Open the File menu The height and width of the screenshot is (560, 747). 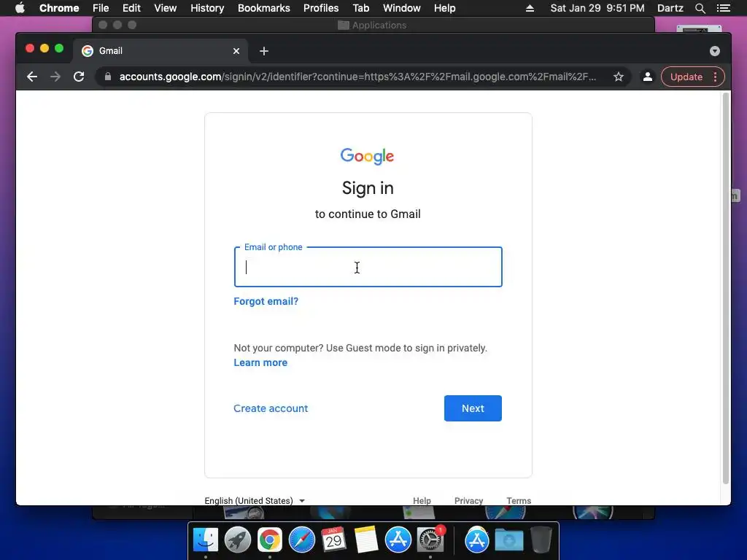coord(101,8)
